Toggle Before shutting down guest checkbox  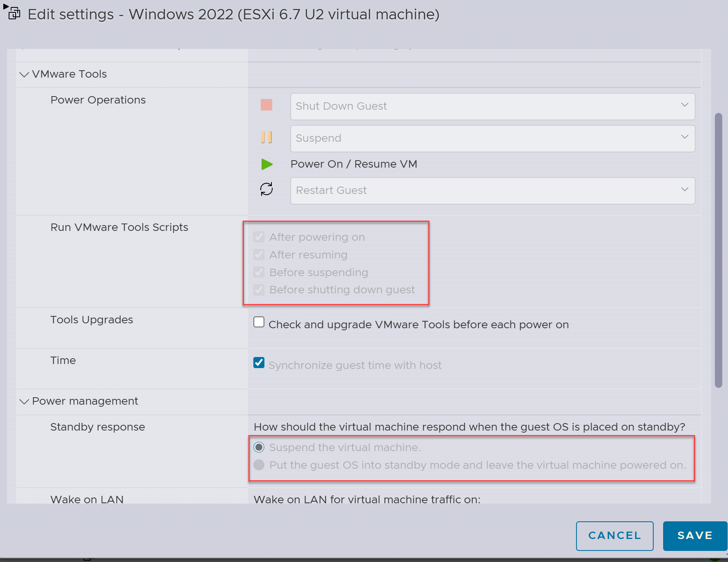(x=259, y=290)
